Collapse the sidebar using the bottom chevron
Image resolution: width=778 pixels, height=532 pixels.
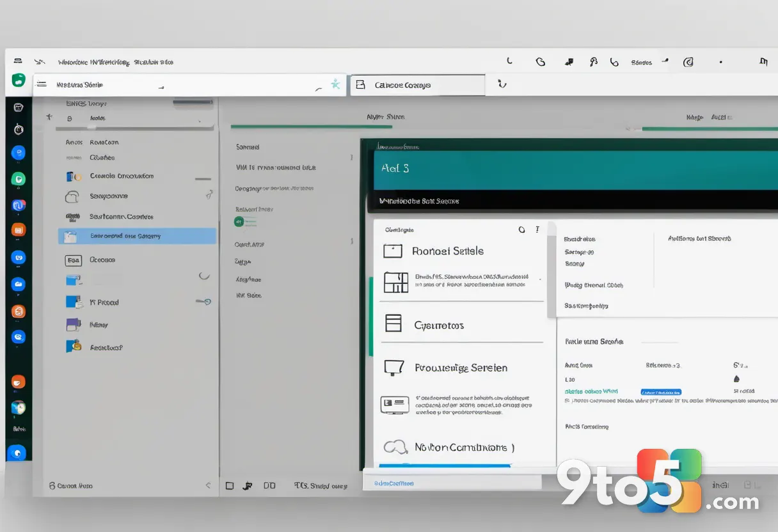coord(207,486)
